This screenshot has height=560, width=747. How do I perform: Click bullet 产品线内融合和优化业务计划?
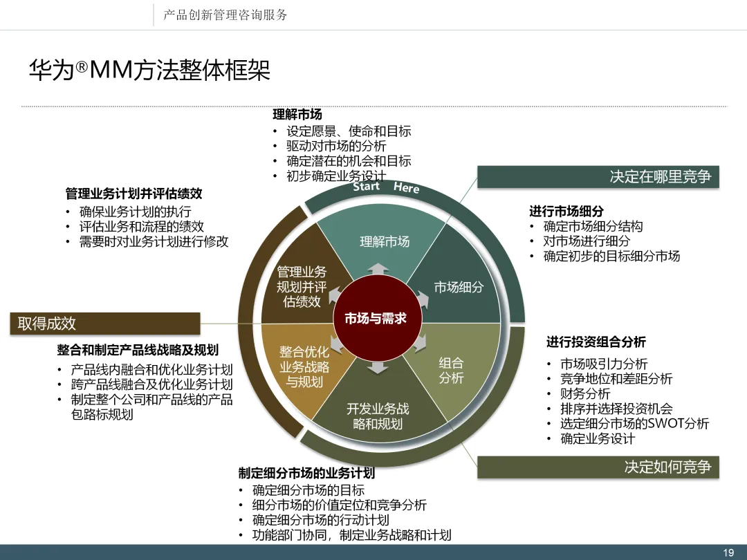coord(151,369)
